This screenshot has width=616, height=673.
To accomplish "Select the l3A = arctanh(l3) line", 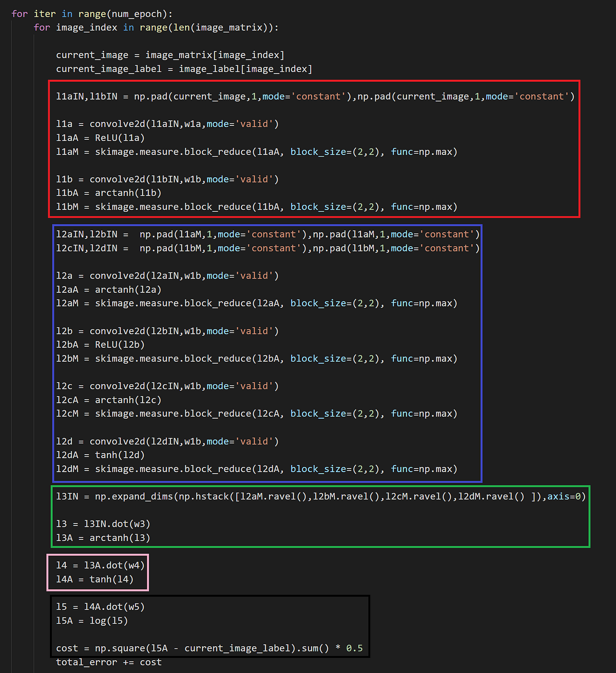I will (103, 537).
